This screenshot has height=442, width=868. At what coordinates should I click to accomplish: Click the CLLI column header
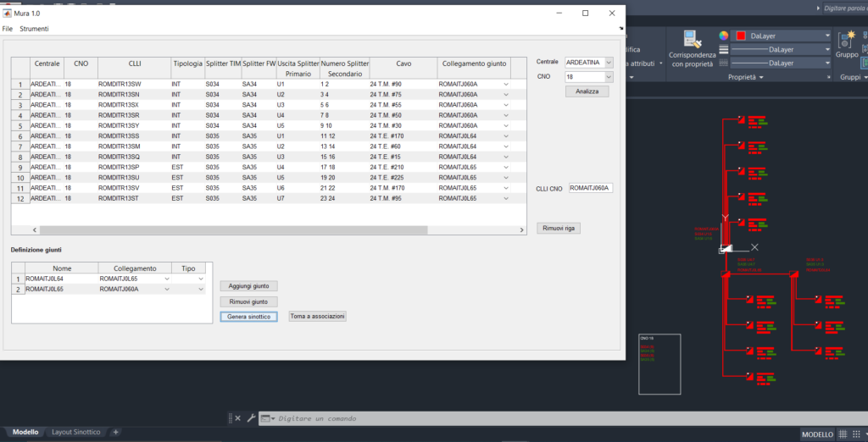click(135, 68)
